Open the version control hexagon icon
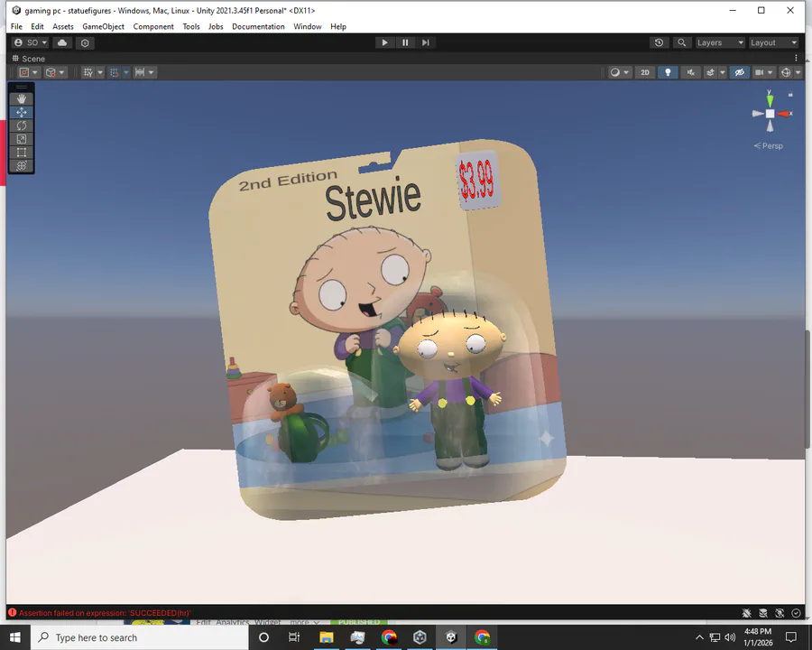812x650 pixels. pos(85,42)
